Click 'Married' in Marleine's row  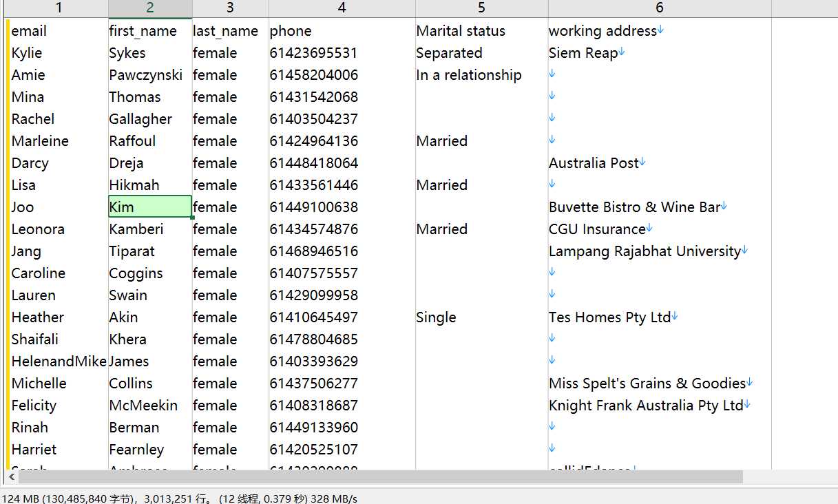pyautogui.click(x=481, y=141)
